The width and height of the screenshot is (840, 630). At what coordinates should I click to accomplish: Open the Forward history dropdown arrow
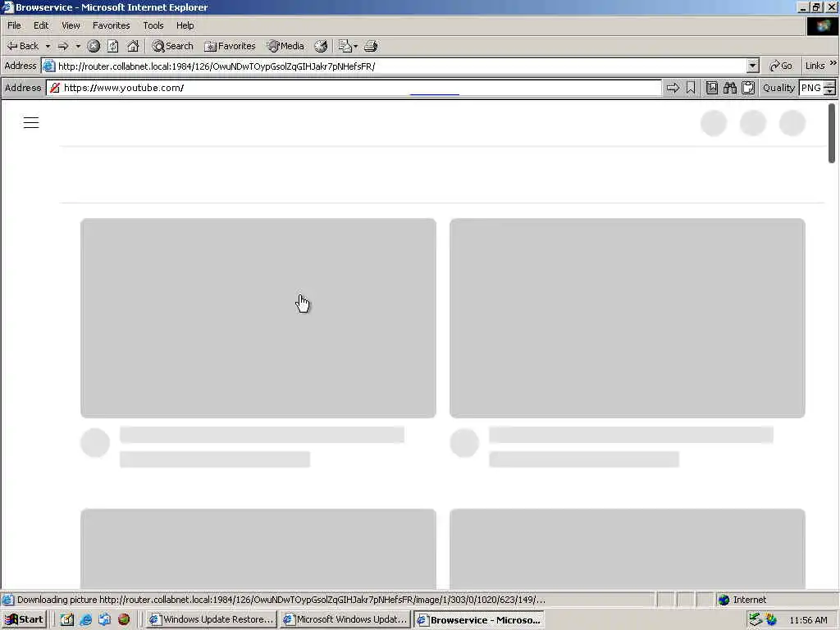(x=78, y=47)
